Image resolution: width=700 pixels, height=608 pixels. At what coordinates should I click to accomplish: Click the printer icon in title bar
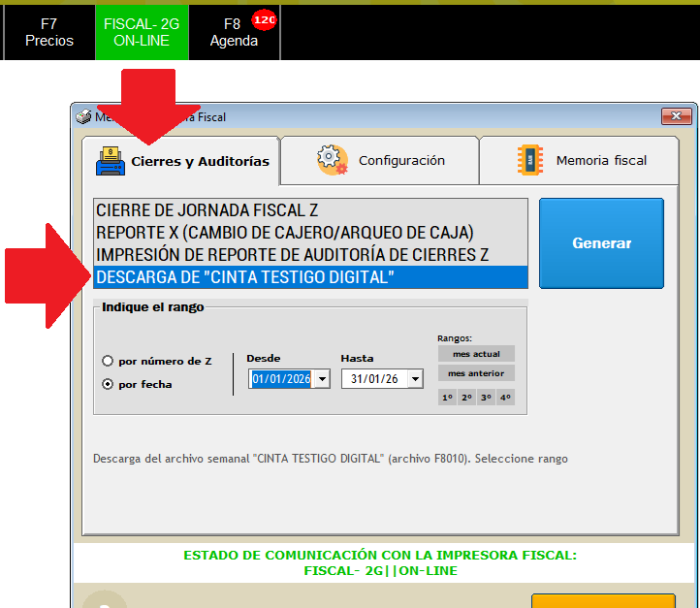coord(83,117)
